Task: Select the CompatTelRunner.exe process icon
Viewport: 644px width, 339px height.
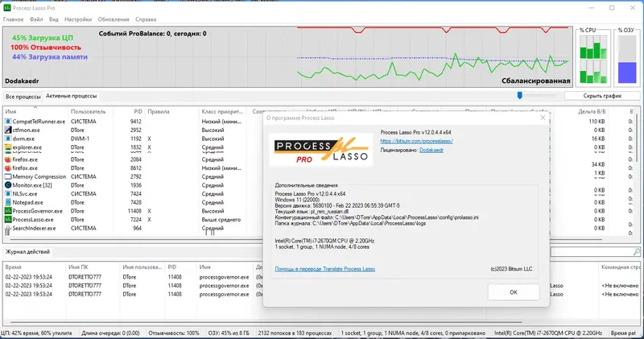Action: click(8, 122)
